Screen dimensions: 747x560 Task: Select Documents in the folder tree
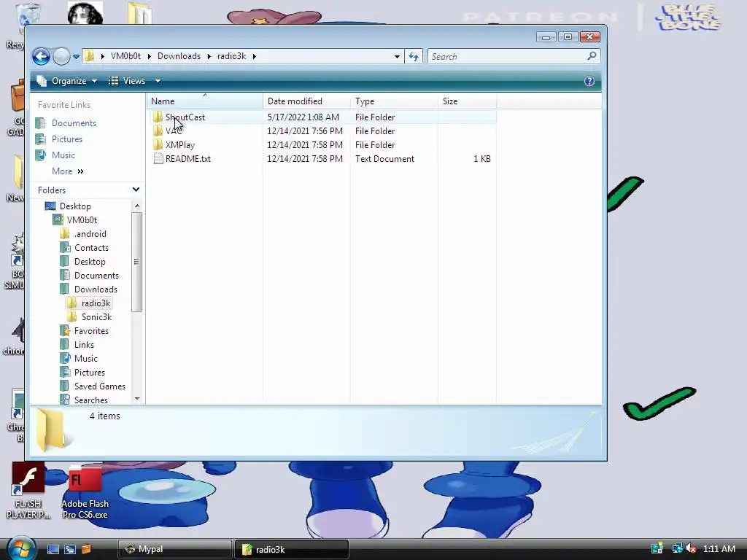click(96, 275)
